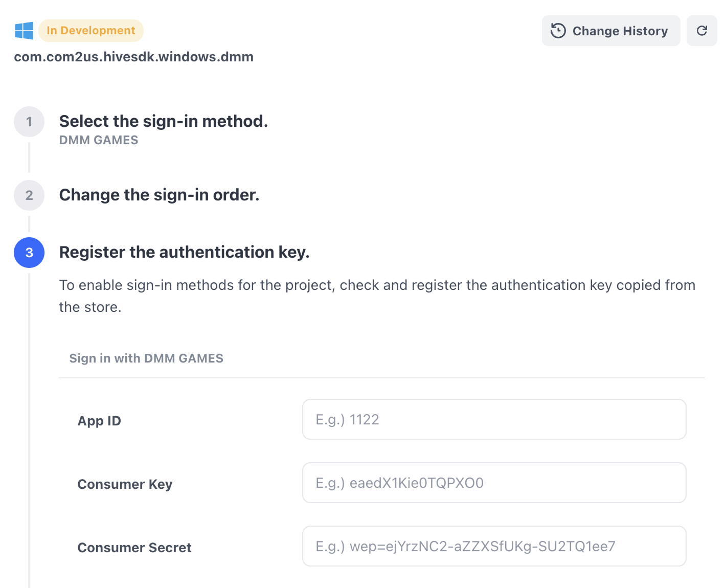Expand 'Select the sign-in method.' step
726x588 pixels.
click(164, 121)
